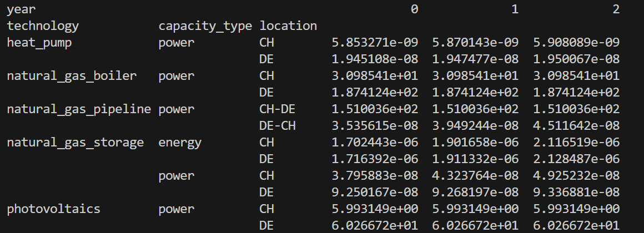Click the 'CH-DE' location label
This screenshot has height=233, width=644.
(x=277, y=109)
